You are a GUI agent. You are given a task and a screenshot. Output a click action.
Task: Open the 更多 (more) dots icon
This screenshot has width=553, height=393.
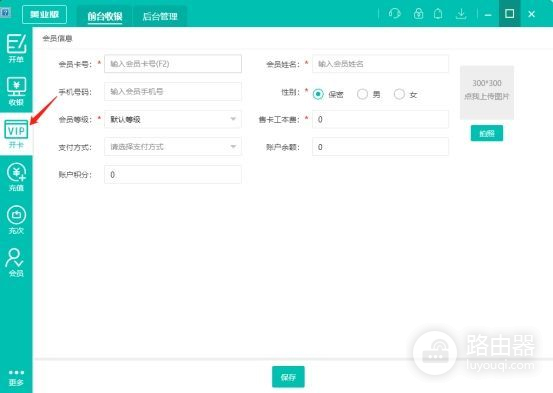coord(16,378)
